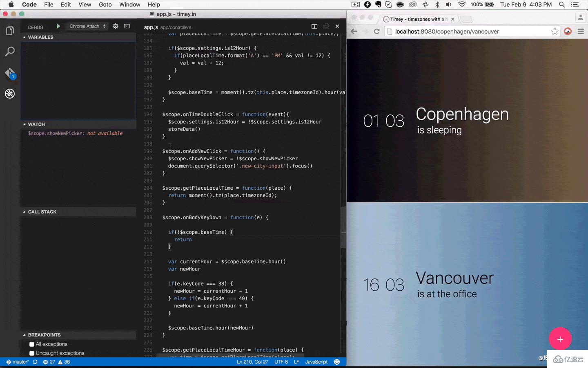The height and width of the screenshot is (368, 588).
Task: Click the Copenhagen time 01 03
Action: 384,121
